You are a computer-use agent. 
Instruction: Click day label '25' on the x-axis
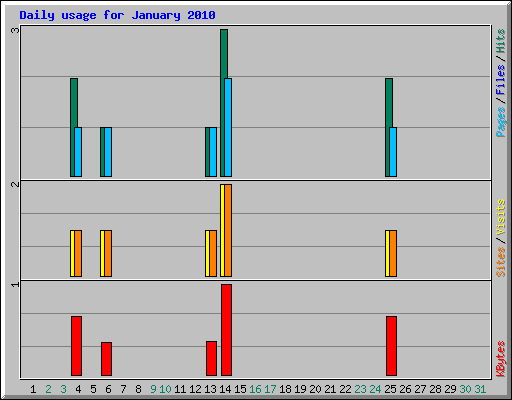pos(390,389)
